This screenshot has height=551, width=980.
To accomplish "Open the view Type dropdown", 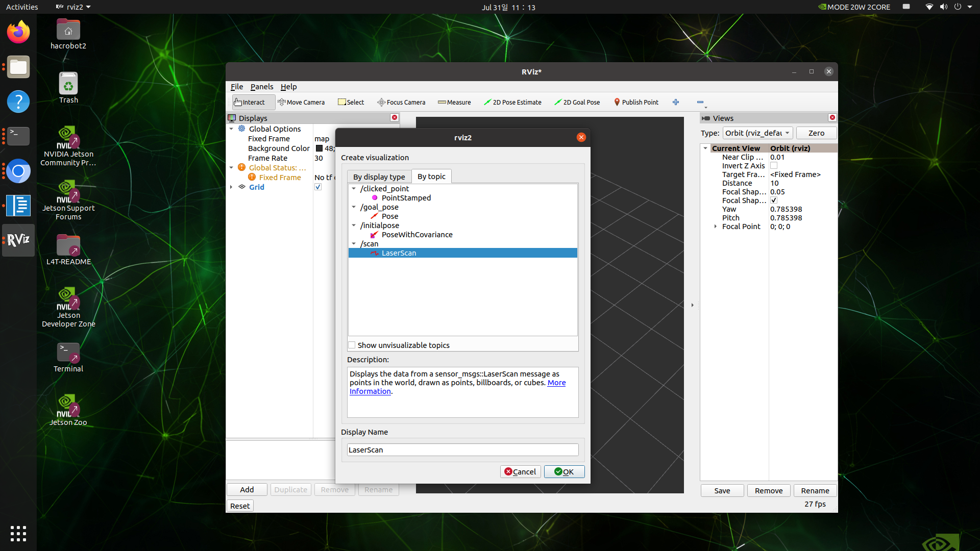I will click(x=757, y=133).
